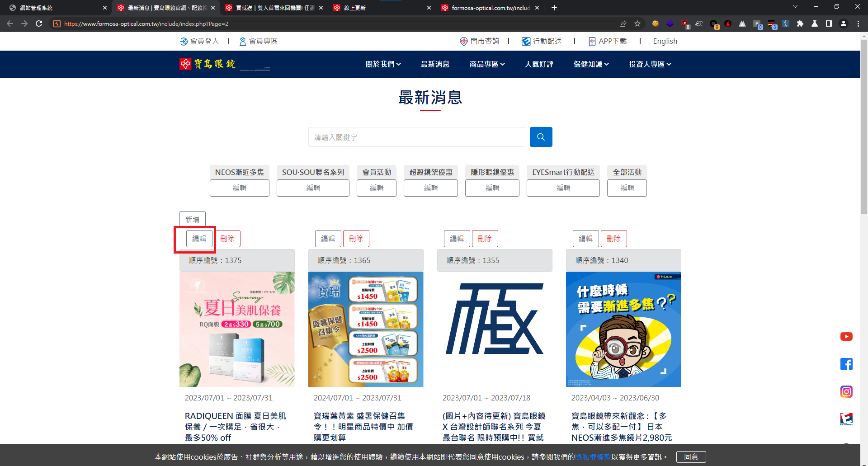The width and height of the screenshot is (868, 466).
Task: Open the 最新消息 nav item
Action: click(x=435, y=64)
